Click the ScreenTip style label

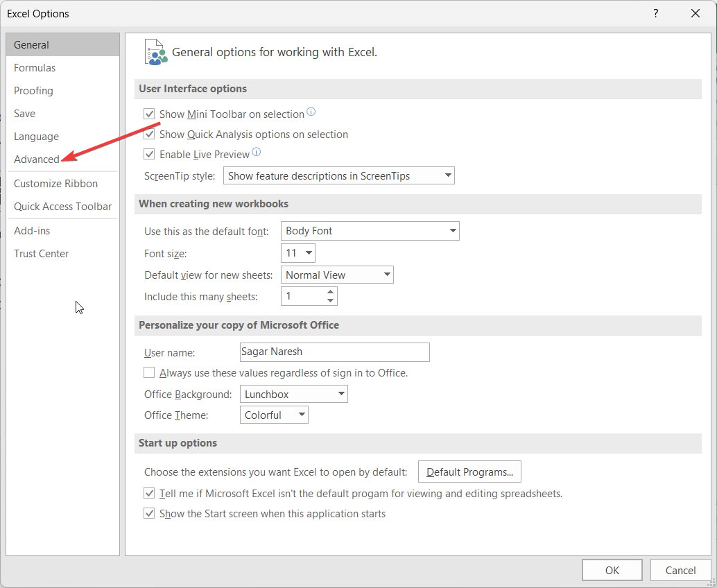(180, 176)
